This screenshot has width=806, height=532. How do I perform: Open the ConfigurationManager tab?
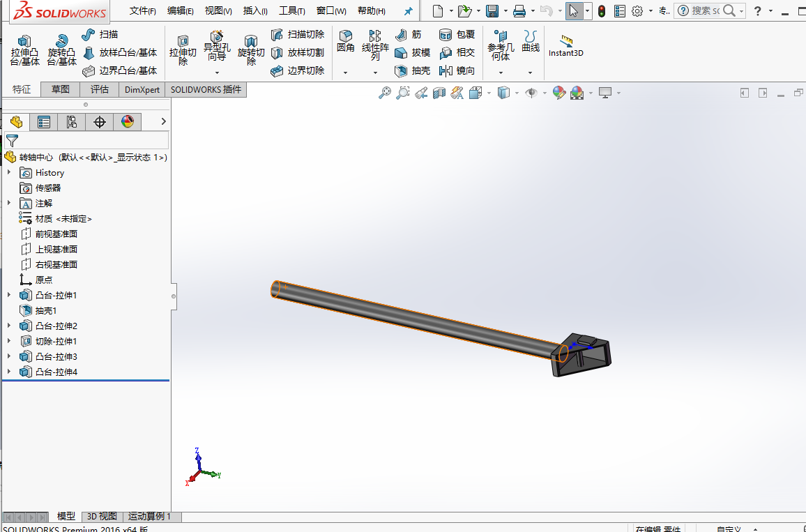(71, 122)
